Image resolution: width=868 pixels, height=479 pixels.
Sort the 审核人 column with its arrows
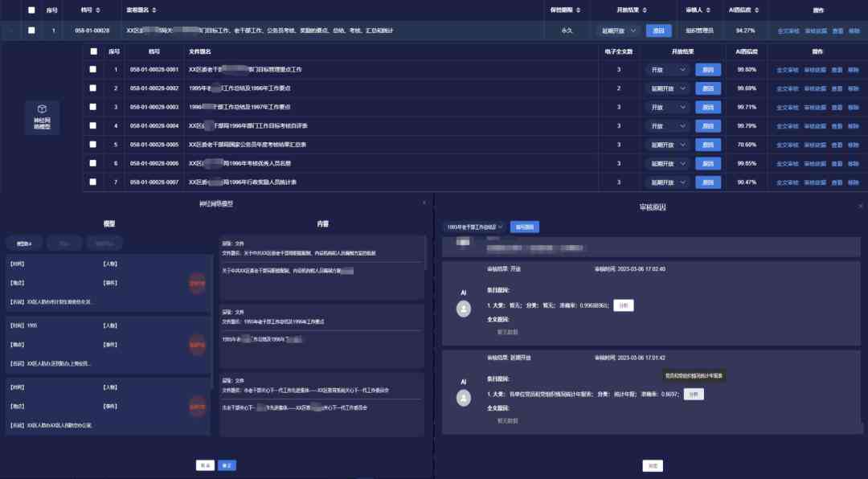click(x=708, y=10)
